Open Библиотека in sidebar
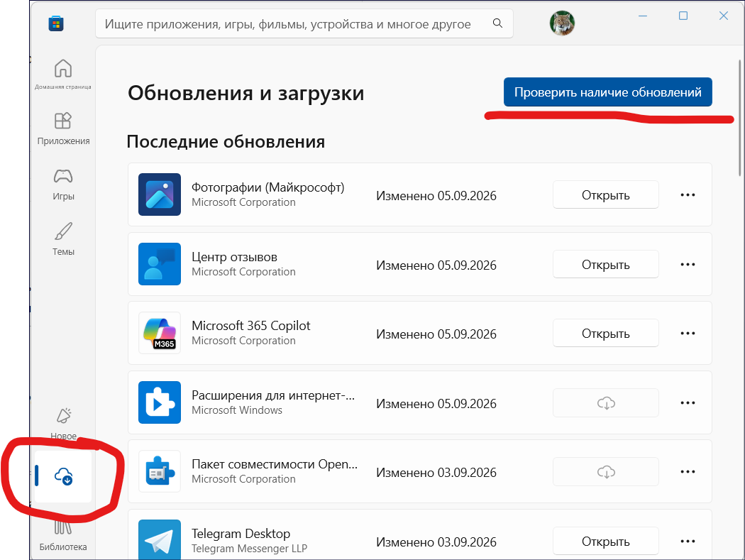The width and height of the screenshot is (745, 560). point(63,537)
